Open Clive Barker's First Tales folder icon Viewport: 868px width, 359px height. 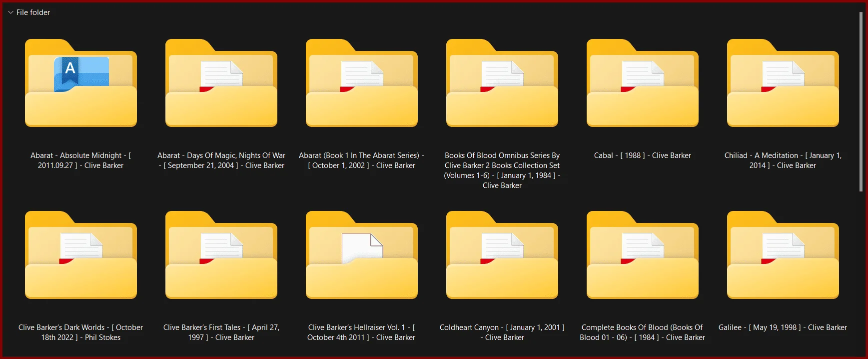point(221,255)
